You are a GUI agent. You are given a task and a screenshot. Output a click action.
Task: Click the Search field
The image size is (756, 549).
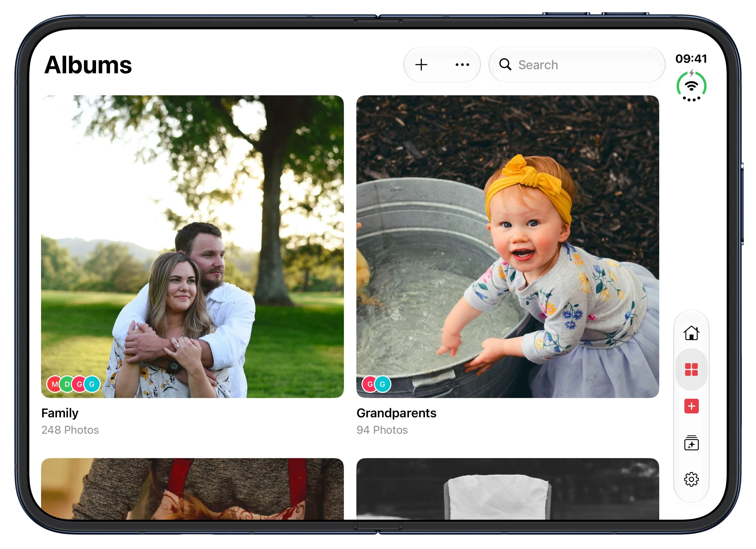(577, 65)
